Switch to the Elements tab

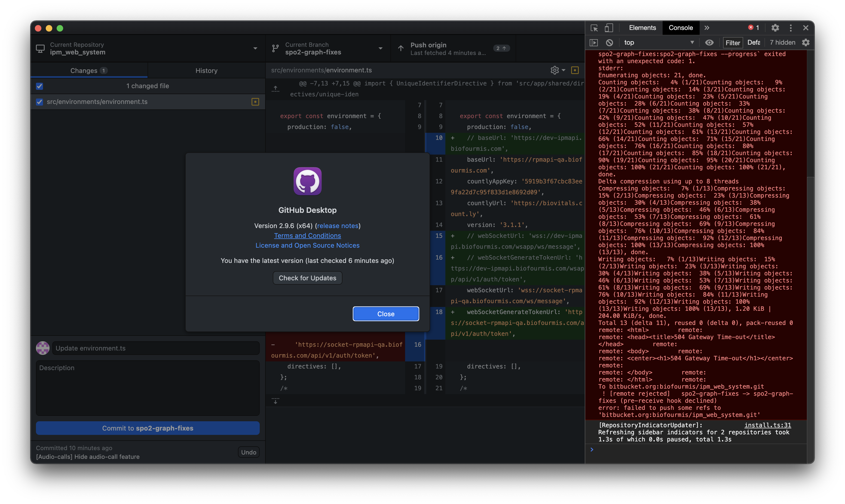(x=642, y=28)
